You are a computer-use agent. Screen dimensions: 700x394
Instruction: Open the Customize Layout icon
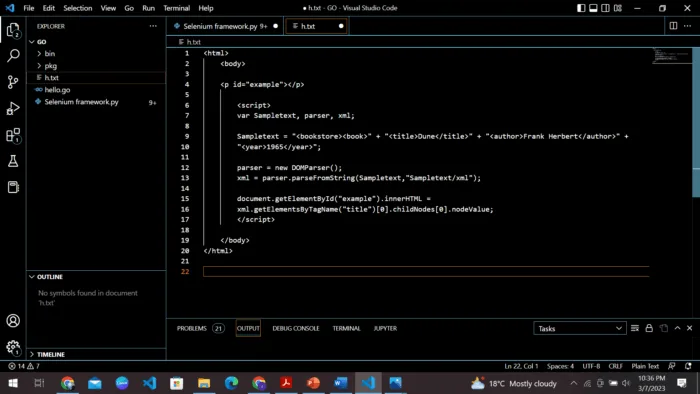(618, 8)
